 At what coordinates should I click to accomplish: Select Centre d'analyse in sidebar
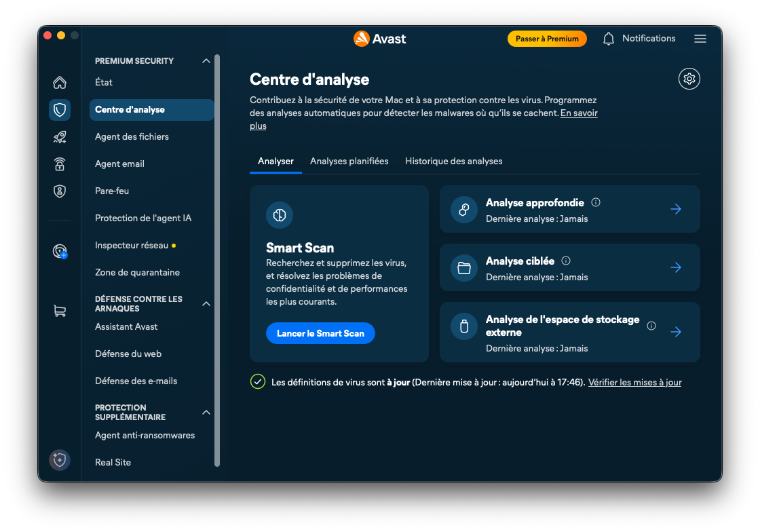152,109
